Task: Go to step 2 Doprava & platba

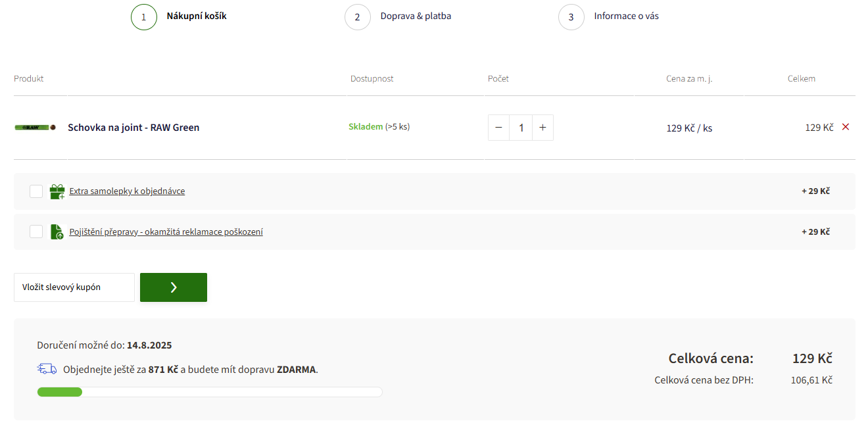Action: tap(416, 16)
